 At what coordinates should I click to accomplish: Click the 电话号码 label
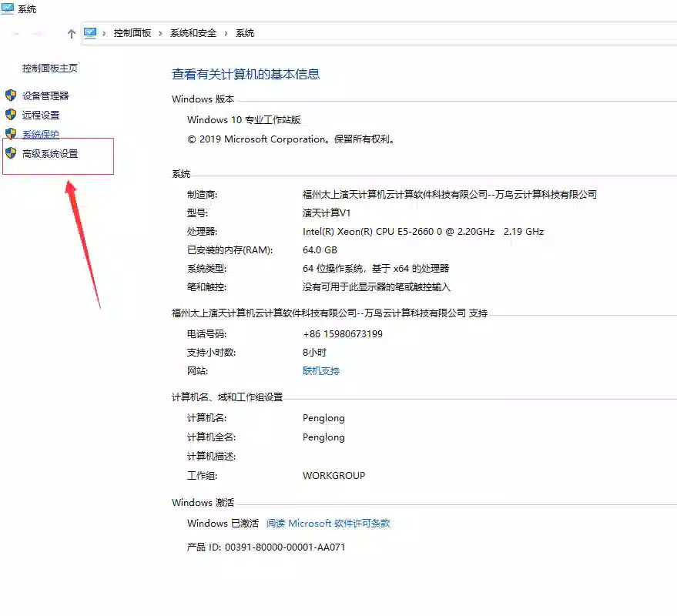(x=207, y=334)
